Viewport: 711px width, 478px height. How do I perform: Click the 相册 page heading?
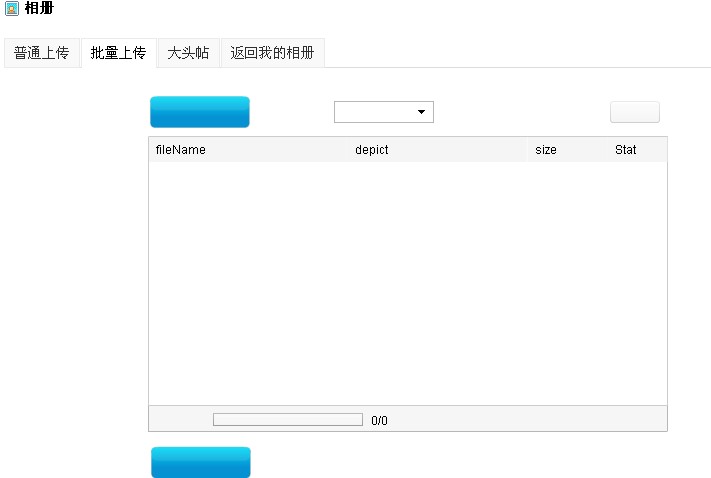point(39,8)
